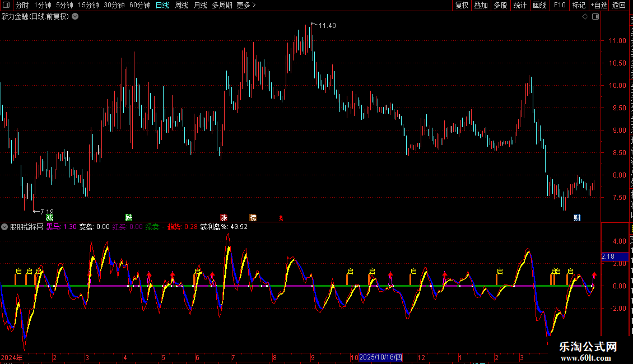Toggle the right side panel icon
The image size is (633, 364).
pos(595,17)
